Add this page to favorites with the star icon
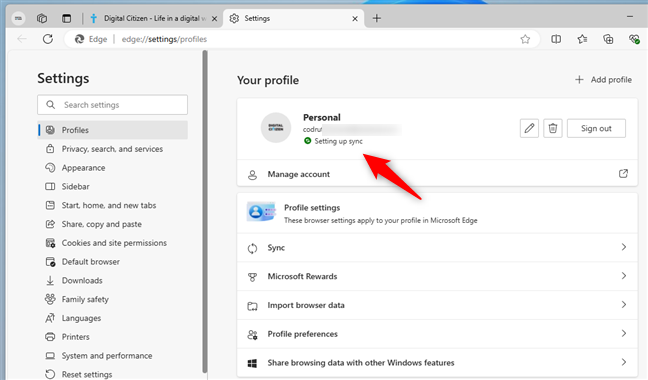Image resolution: width=648 pixels, height=380 pixels. point(525,39)
